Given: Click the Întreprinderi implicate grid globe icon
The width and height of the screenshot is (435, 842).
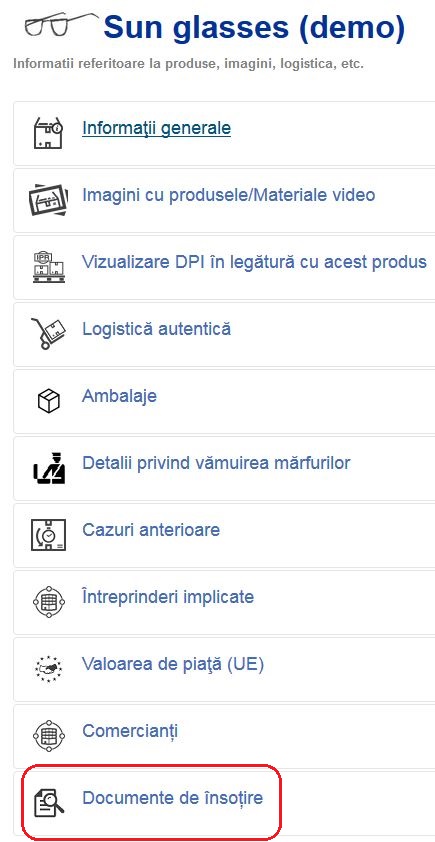Looking at the screenshot, I should [48, 601].
